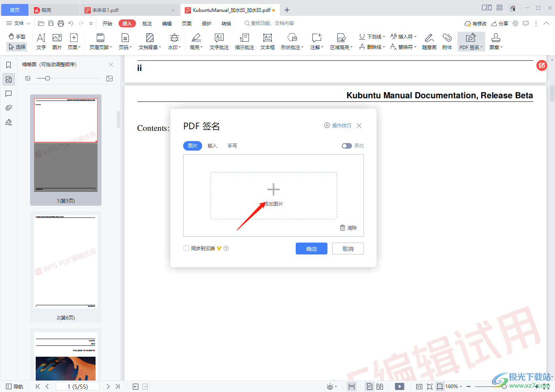
Task: Confirm signature with 确定 button
Action: 312,249
